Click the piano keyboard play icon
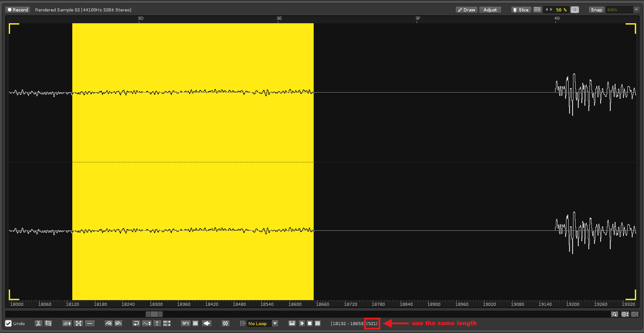Screen dimensions: 644x333 click(292, 323)
